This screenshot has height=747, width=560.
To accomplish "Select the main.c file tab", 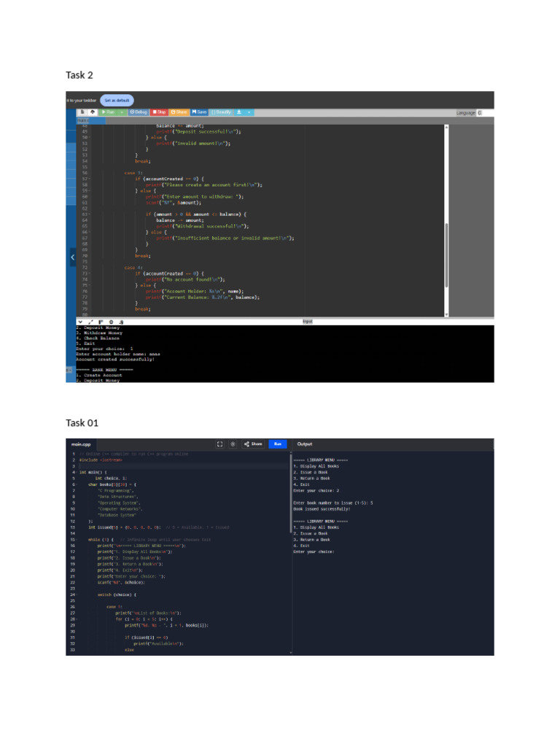I will (83, 121).
